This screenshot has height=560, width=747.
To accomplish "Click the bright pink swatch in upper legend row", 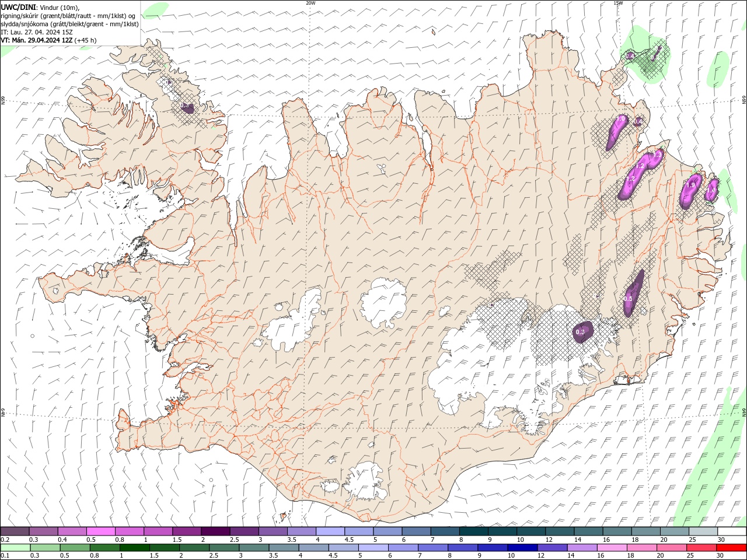I will (x=100, y=531).
